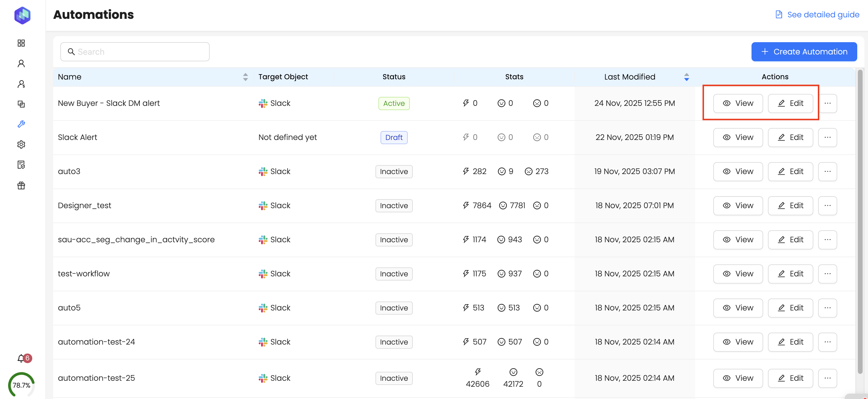Click the overlapping squares sidebar icon

tap(21, 104)
